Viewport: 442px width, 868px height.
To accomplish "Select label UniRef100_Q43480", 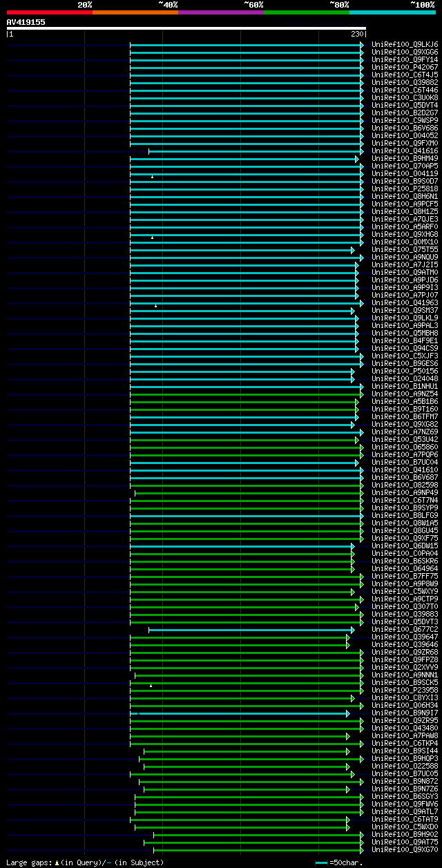I will pos(405,729).
